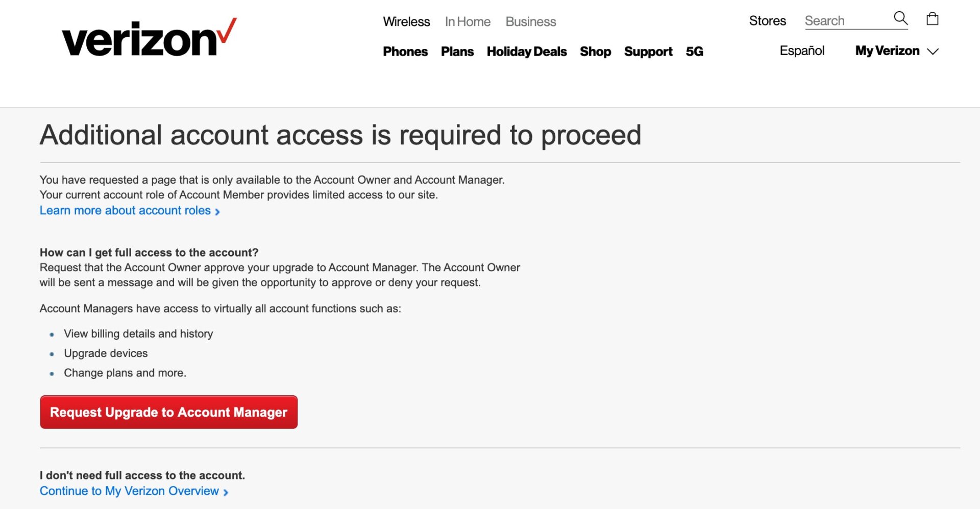Switch to the In Home tab
Viewport: 980px width, 509px height.
(x=468, y=21)
